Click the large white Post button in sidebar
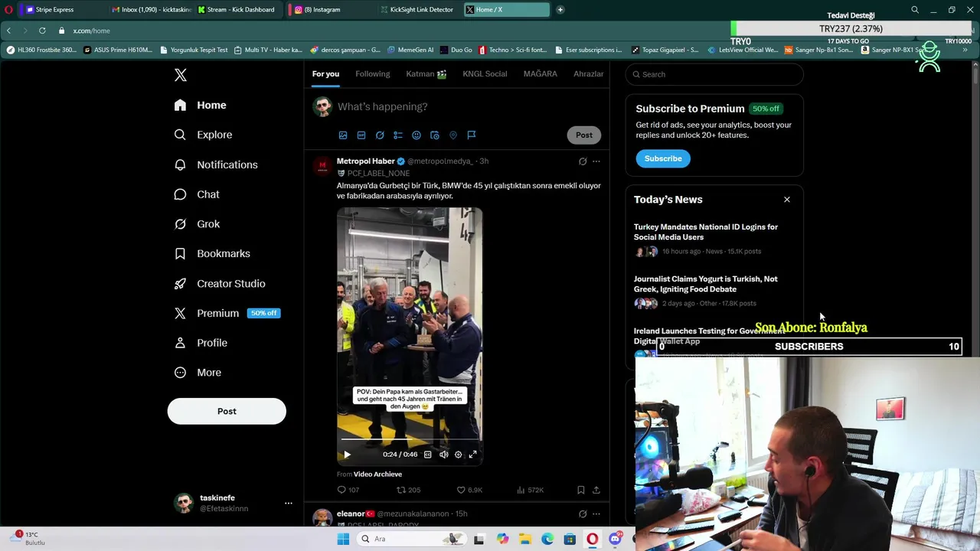 pyautogui.click(x=227, y=411)
